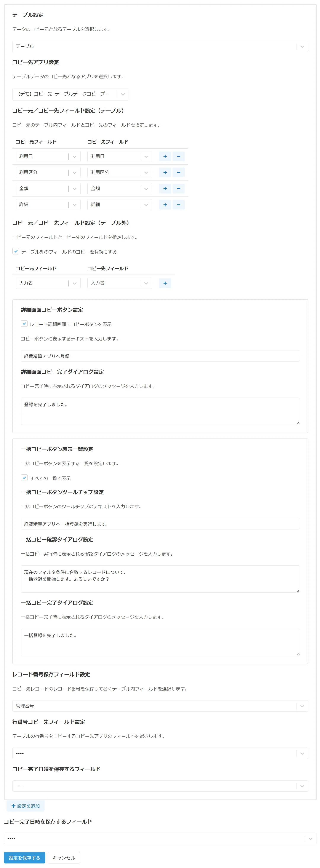This screenshot has height=868, width=320.
Task: Open the コピー完了日時 dropdown below 設定を追加
Action: (x=160, y=838)
